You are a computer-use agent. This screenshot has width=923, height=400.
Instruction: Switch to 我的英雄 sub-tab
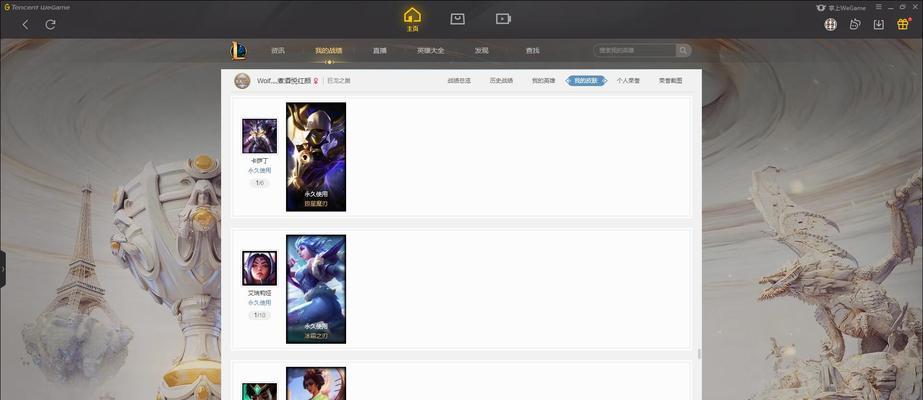click(543, 81)
